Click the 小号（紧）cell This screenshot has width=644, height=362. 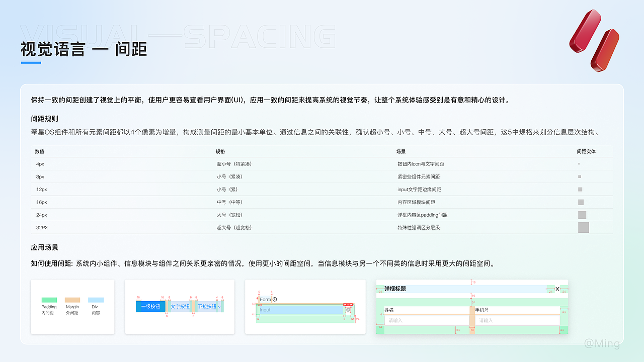(x=227, y=190)
